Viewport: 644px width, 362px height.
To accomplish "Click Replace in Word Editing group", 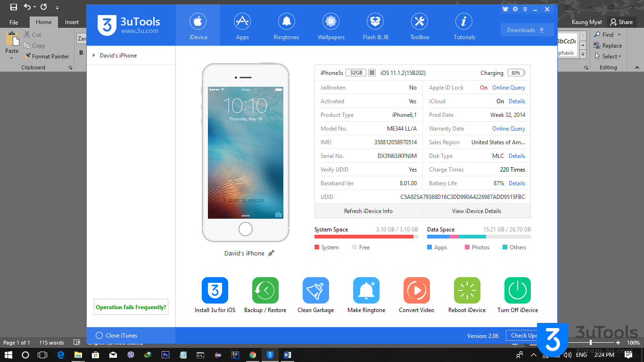I will tap(608, 46).
